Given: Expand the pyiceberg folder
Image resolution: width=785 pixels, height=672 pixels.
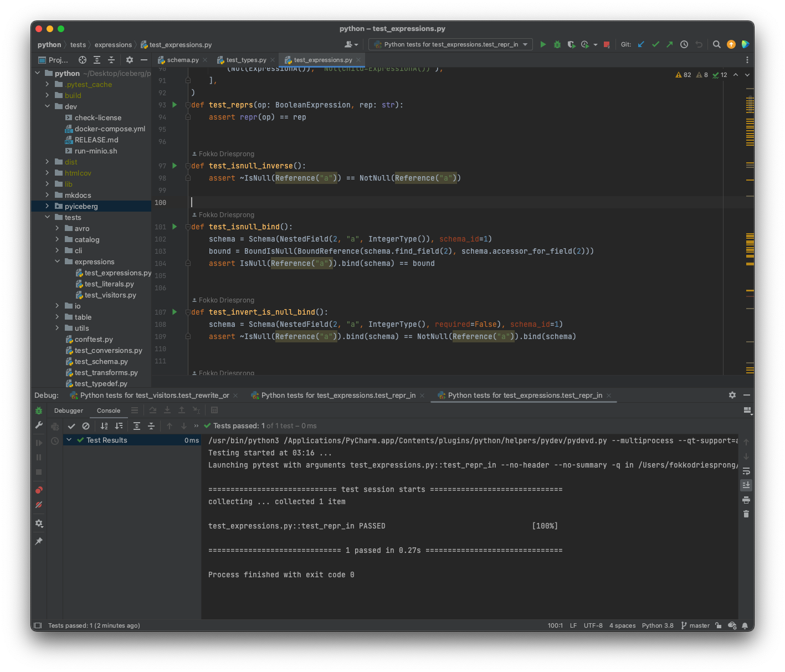Looking at the screenshot, I should pos(48,206).
